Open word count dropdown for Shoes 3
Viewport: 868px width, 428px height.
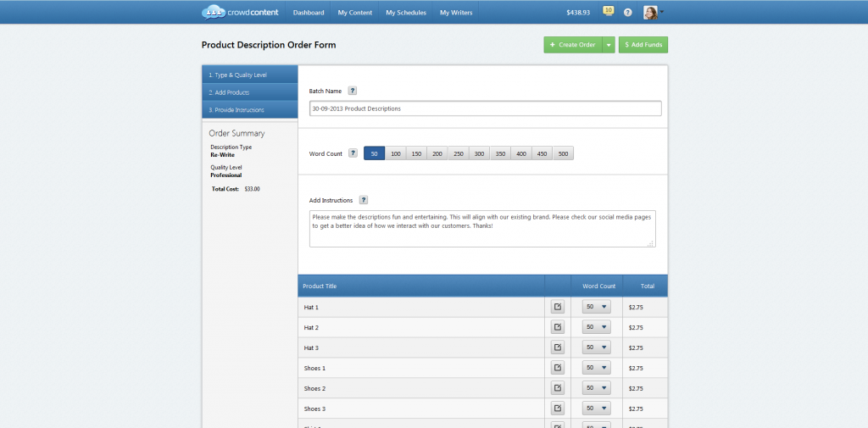point(597,409)
